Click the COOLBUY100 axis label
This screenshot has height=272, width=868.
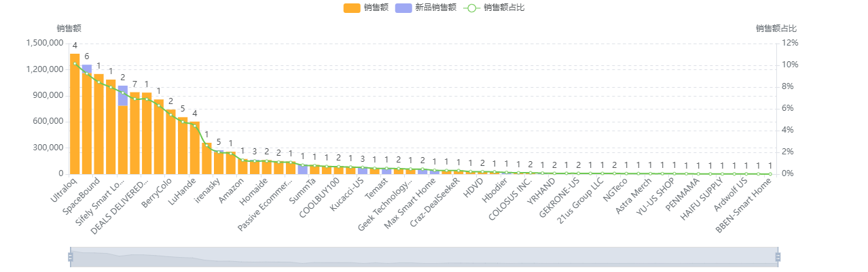click(319, 198)
